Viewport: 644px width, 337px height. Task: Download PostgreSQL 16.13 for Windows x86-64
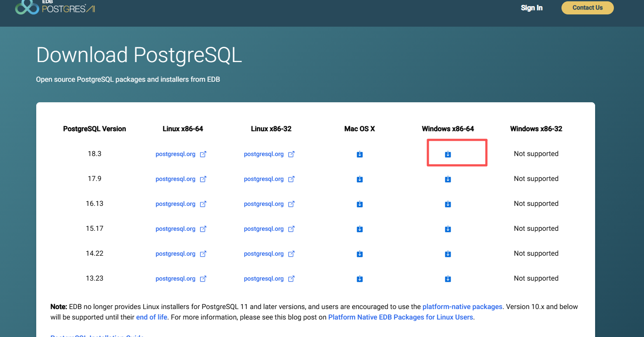[x=448, y=204]
